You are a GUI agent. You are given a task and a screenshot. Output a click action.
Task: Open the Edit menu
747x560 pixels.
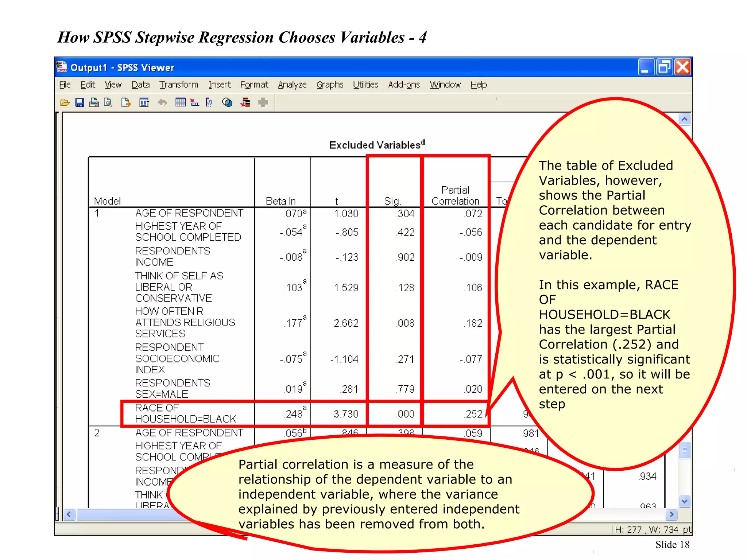[88, 85]
